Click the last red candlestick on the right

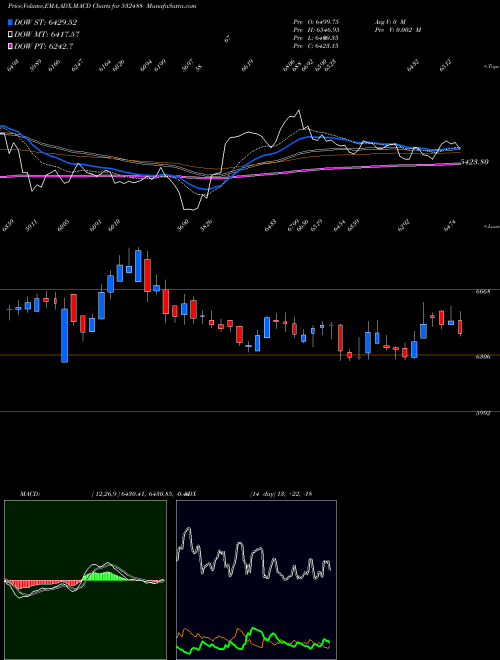(460, 327)
